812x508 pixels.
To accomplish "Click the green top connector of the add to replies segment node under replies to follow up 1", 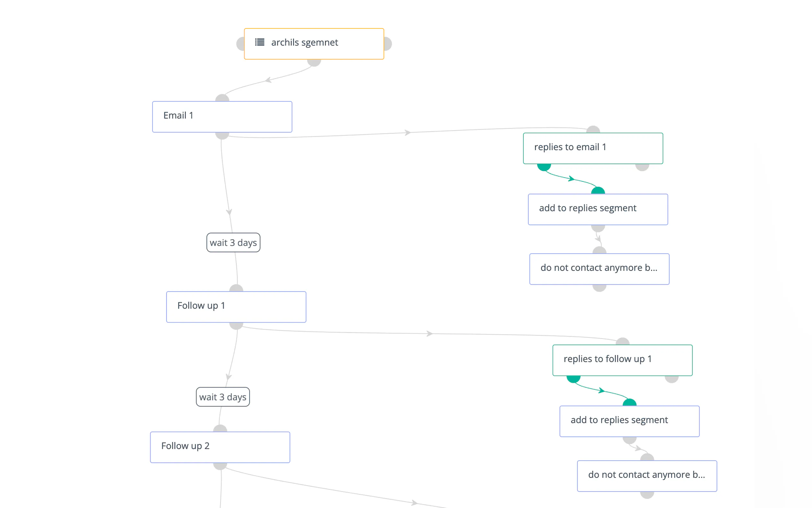I will point(629,402).
